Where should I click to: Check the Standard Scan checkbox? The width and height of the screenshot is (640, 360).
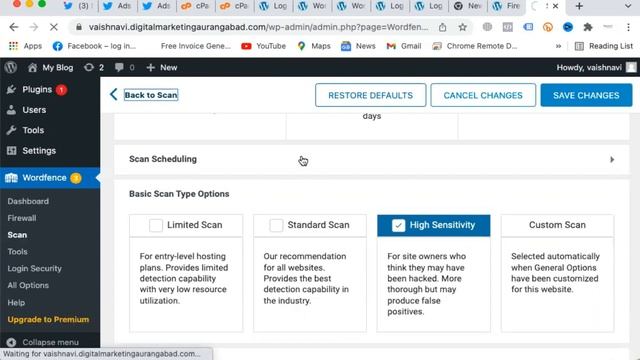coord(276,225)
